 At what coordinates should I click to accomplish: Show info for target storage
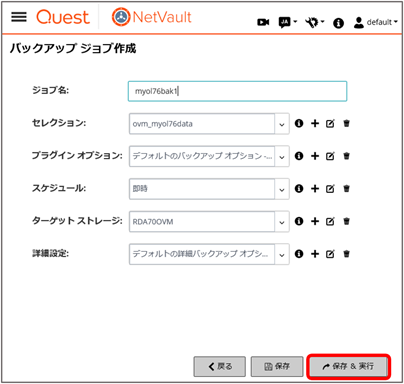click(x=299, y=221)
